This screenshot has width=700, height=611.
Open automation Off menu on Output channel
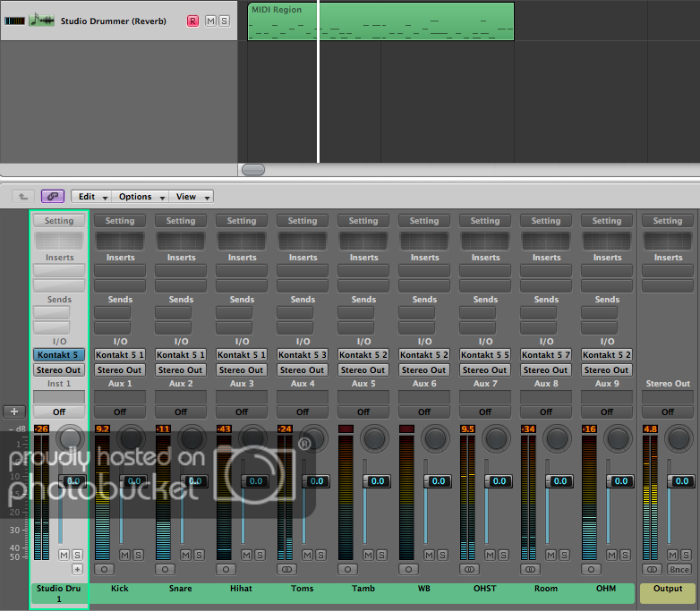[668, 412]
